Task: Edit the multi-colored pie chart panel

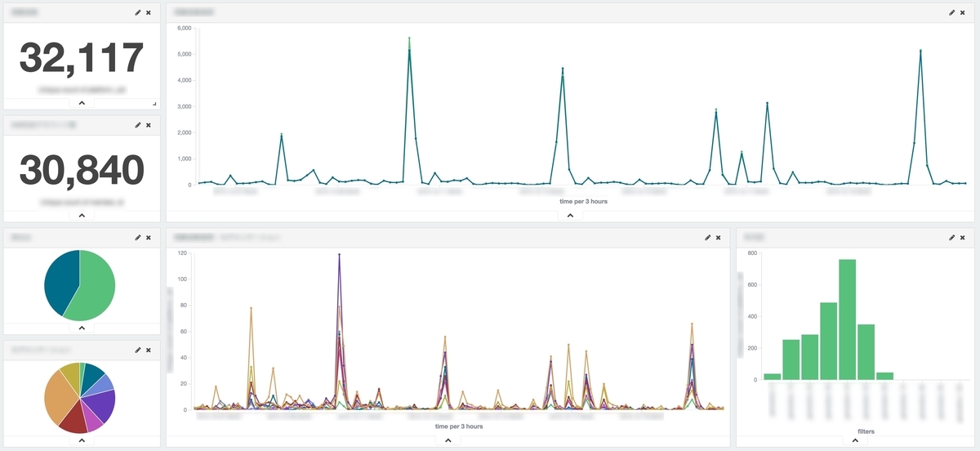Action: [x=138, y=349]
